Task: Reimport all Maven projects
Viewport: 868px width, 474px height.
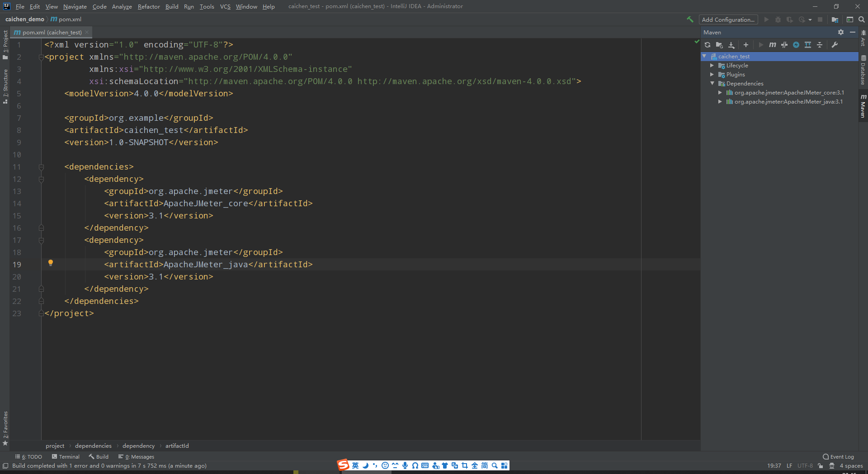Action: point(708,45)
